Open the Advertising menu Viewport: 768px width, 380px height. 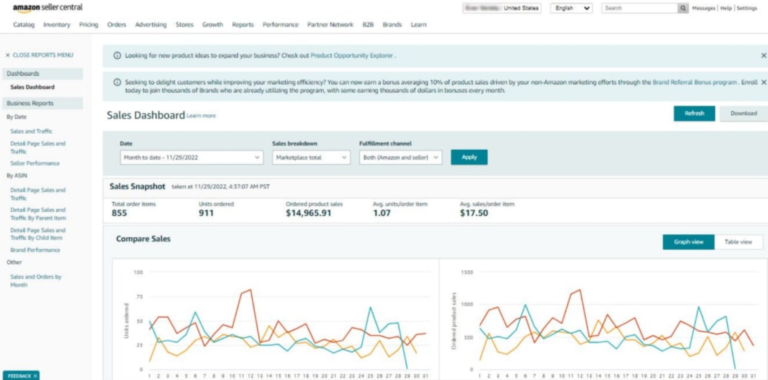151,24
